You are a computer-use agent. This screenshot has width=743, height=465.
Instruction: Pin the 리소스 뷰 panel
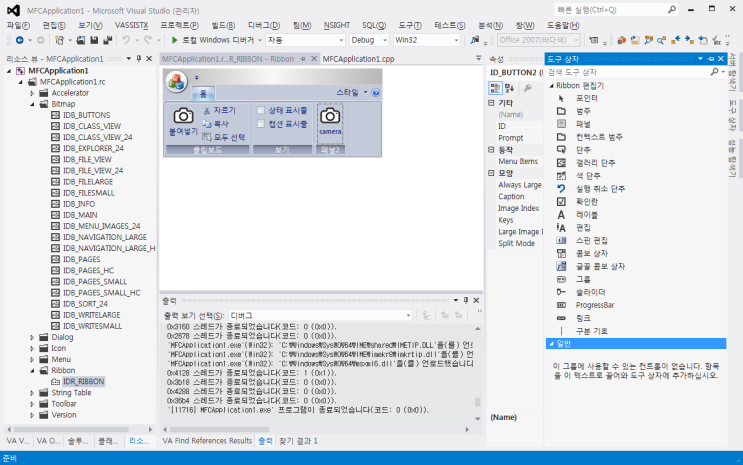click(139, 59)
